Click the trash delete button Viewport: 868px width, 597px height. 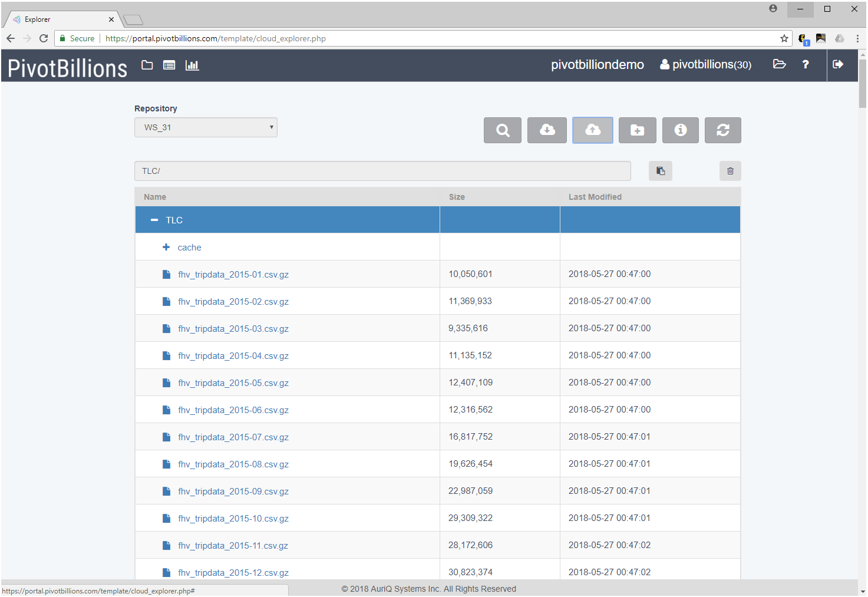click(730, 171)
